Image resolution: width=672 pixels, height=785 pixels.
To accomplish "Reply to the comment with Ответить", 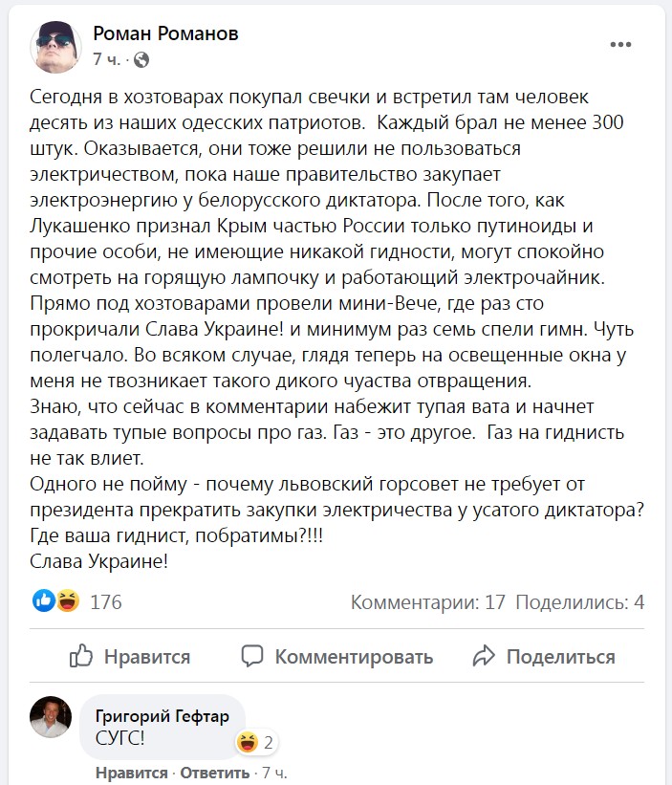I will [215, 773].
